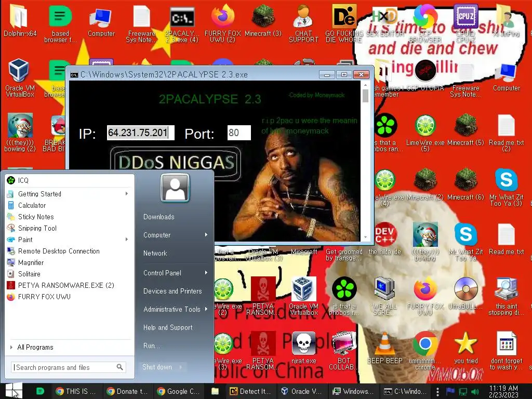Open the Dolphin-x64 folder icon
Screen dimensions: 532x399
point(19,21)
